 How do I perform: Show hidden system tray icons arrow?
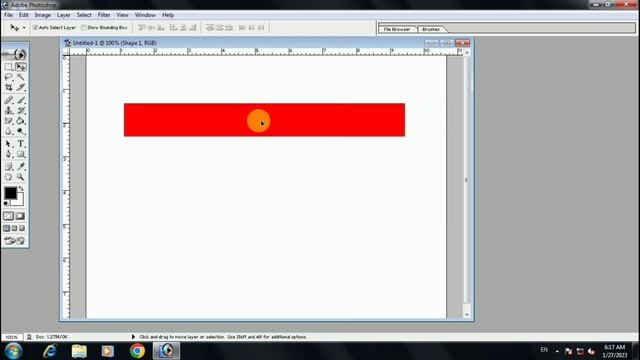click(x=557, y=351)
